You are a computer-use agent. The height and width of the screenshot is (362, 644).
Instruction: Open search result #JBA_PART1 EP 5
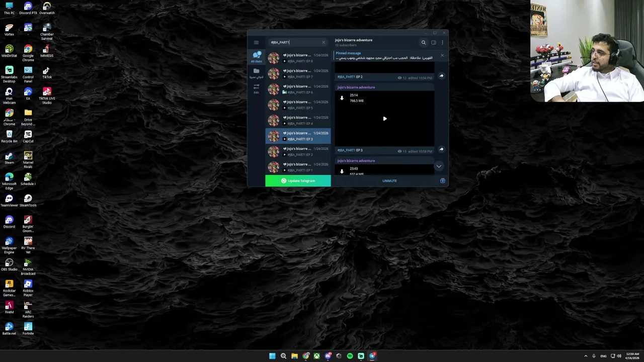[298, 105]
